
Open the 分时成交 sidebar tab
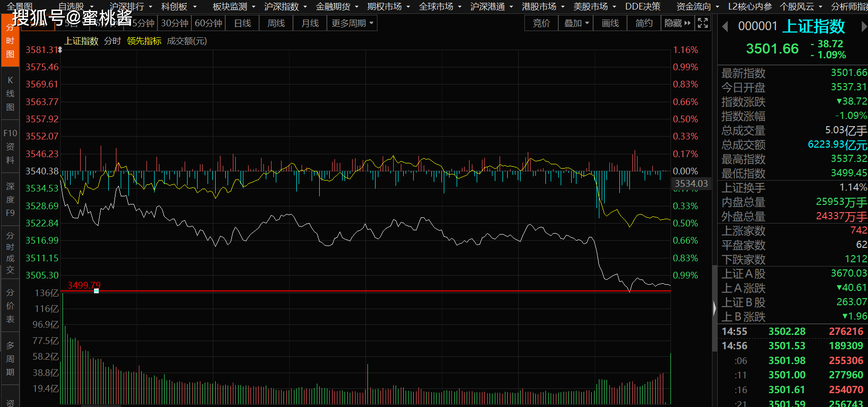point(10,253)
